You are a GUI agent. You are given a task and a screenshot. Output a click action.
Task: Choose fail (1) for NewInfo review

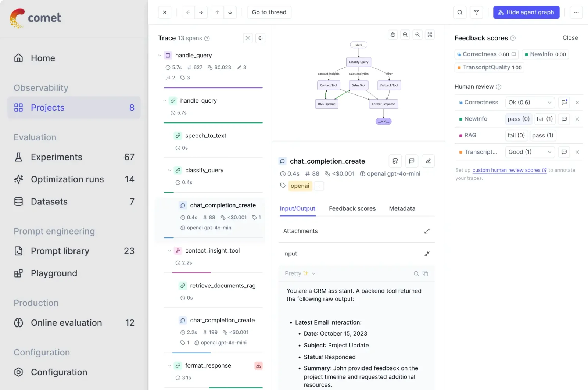[x=544, y=119]
